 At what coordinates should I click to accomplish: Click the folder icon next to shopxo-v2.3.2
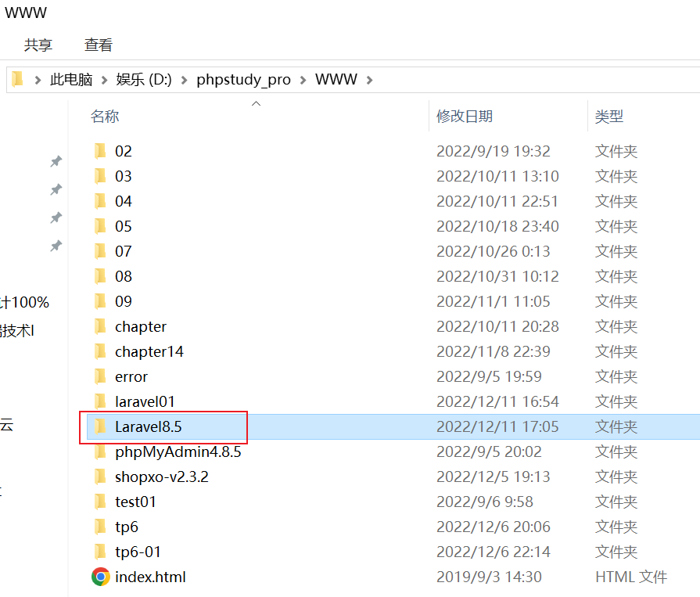[100, 477]
